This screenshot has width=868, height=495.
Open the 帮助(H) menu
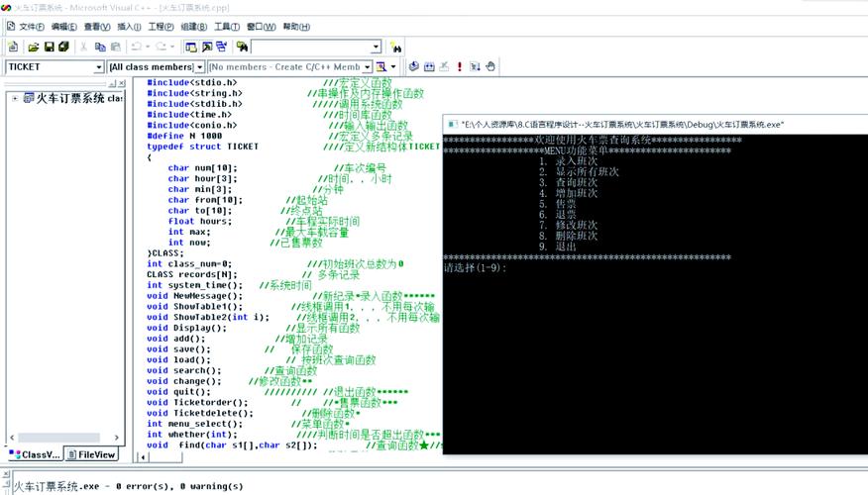pyautogui.click(x=296, y=27)
